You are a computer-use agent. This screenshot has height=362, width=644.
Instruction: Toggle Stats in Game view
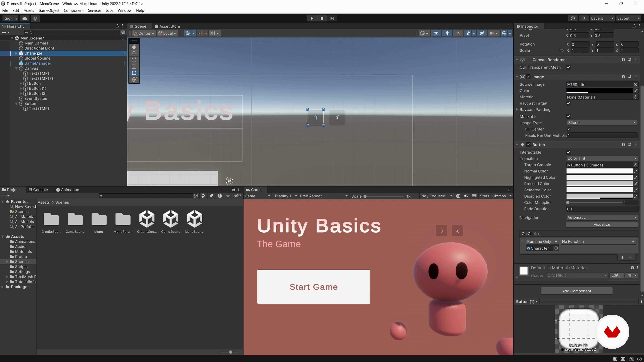484,196
